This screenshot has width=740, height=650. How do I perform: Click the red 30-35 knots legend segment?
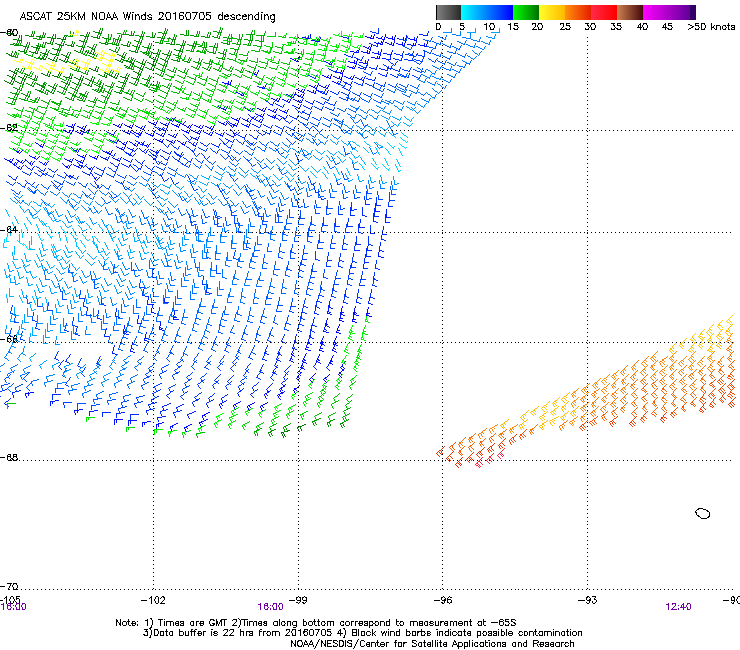(604, 12)
